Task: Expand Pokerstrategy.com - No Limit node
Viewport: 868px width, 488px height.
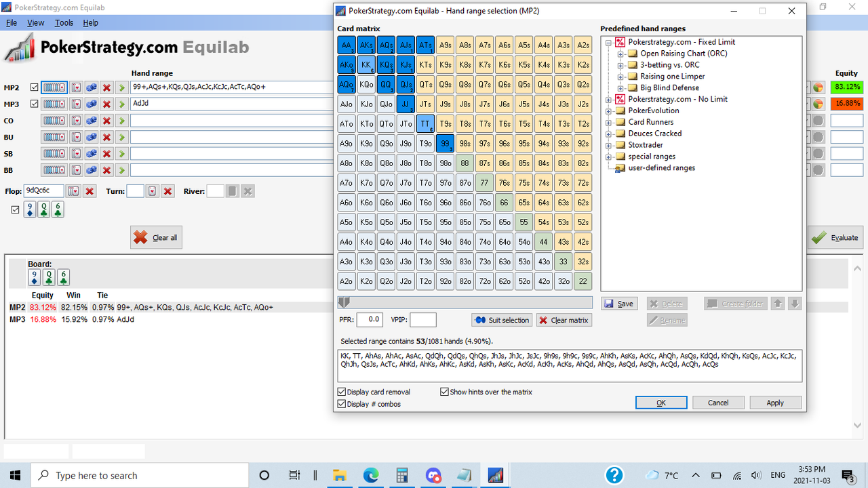Action: [608, 100]
